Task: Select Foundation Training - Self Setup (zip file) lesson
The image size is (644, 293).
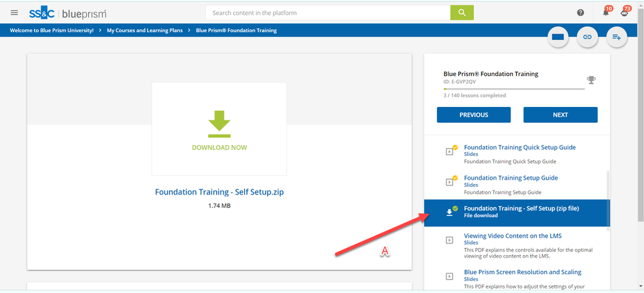Action: (517, 213)
